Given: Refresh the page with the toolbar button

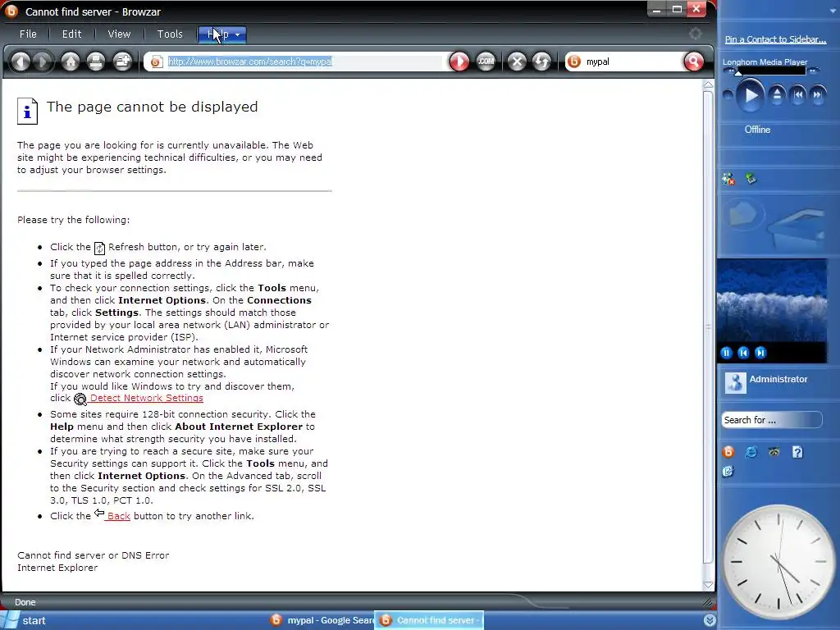Looking at the screenshot, I should (541, 62).
